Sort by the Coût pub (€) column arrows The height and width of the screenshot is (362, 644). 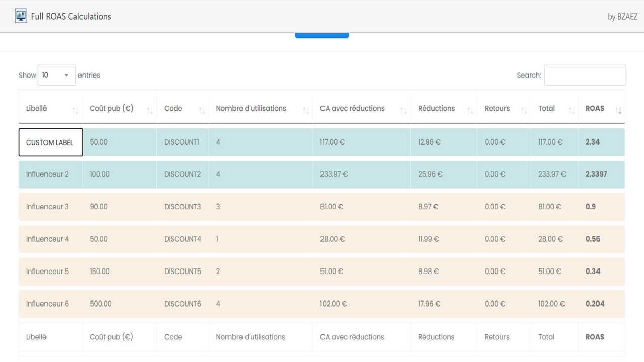point(150,111)
